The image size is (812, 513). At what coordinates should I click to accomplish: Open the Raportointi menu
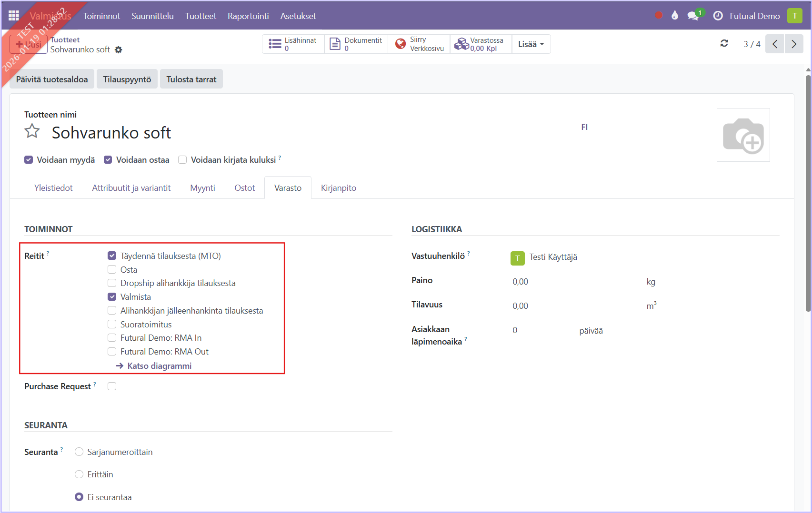click(x=248, y=16)
